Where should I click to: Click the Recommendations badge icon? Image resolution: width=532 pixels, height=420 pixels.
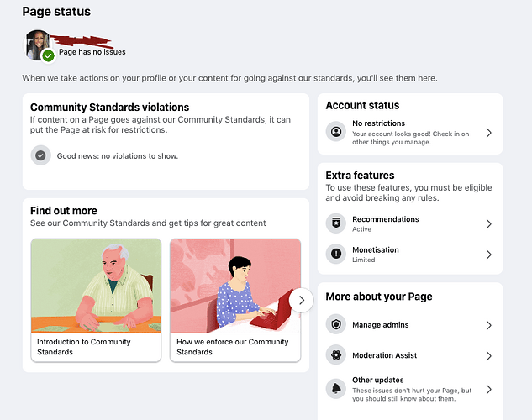[336, 223]
